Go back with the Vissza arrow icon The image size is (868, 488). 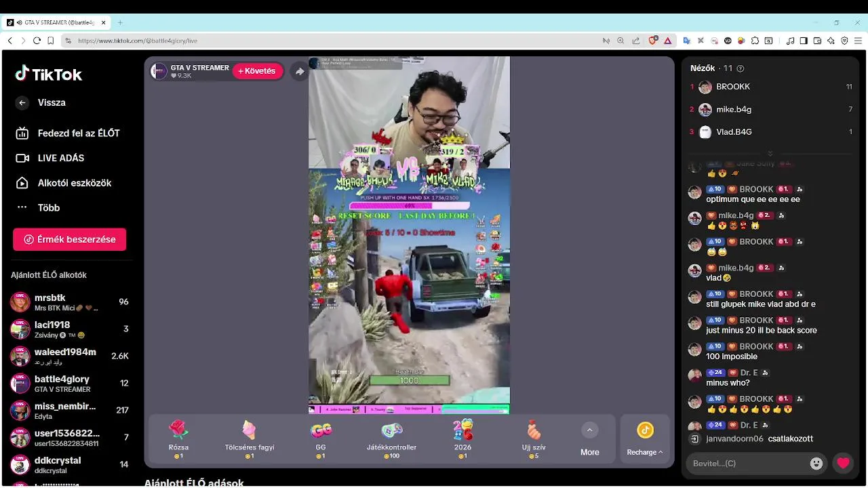[22, 103]
